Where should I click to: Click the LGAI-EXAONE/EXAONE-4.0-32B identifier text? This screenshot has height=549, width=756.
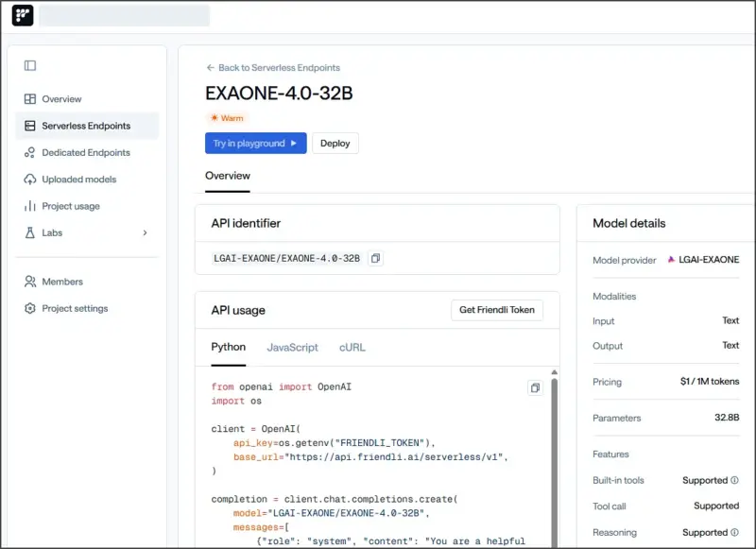pos(287,258)
